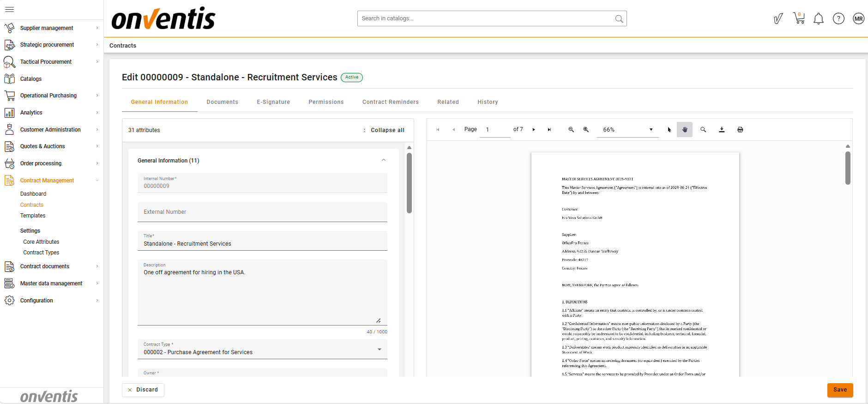868x404 pixels.
Task: Switch to the Documents tab
Action: (x=222, y=102)
